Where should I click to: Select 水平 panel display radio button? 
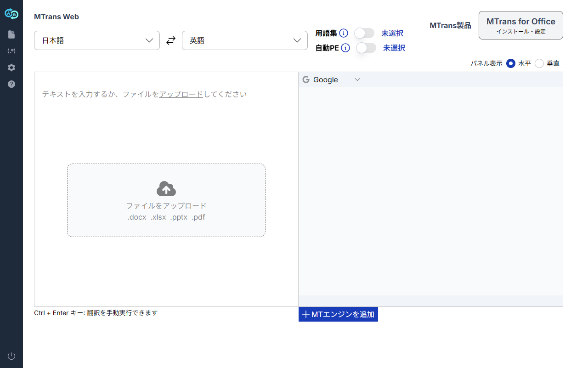pos(511,63)
